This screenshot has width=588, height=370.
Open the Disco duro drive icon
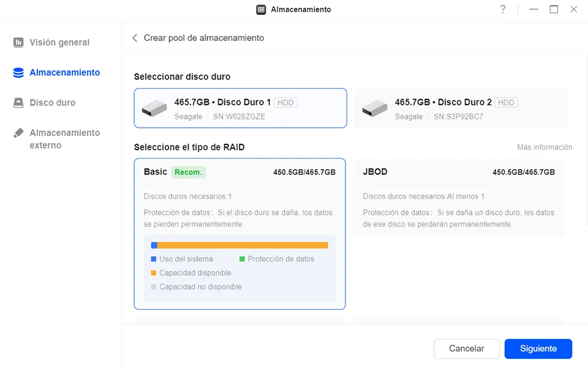[19, 102]
